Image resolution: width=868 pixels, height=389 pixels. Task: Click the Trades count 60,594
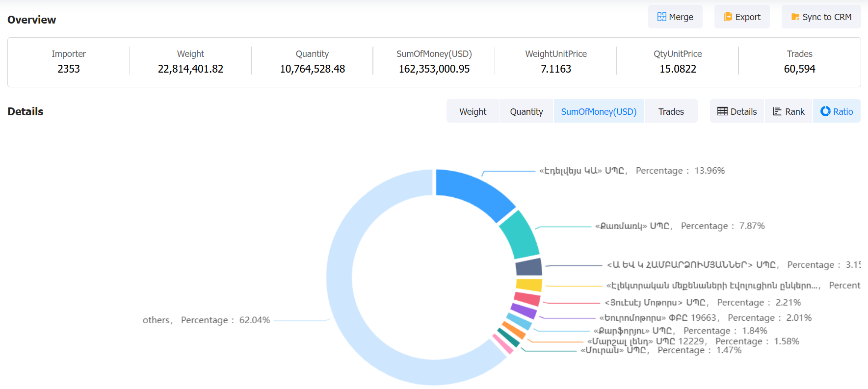pyautogui.click(x=799, y=69)
